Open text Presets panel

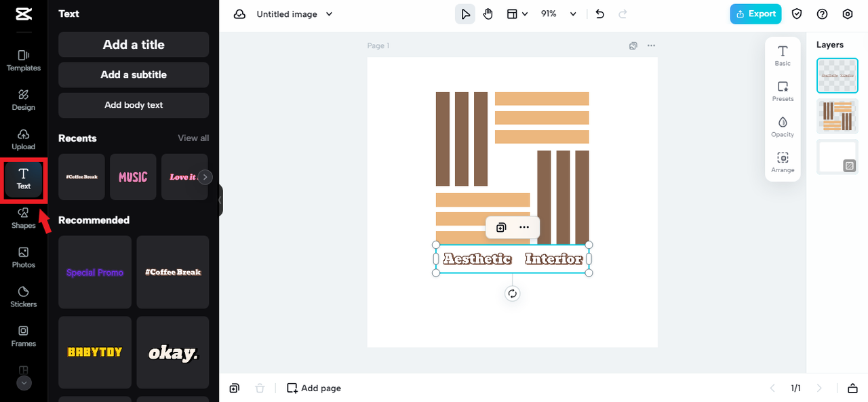783,92
